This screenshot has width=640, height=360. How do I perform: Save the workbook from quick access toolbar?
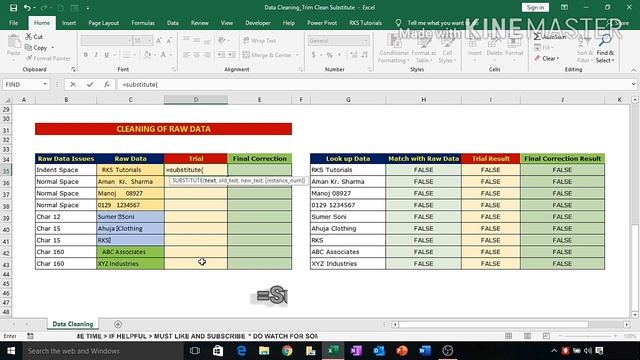pos(13,8)
